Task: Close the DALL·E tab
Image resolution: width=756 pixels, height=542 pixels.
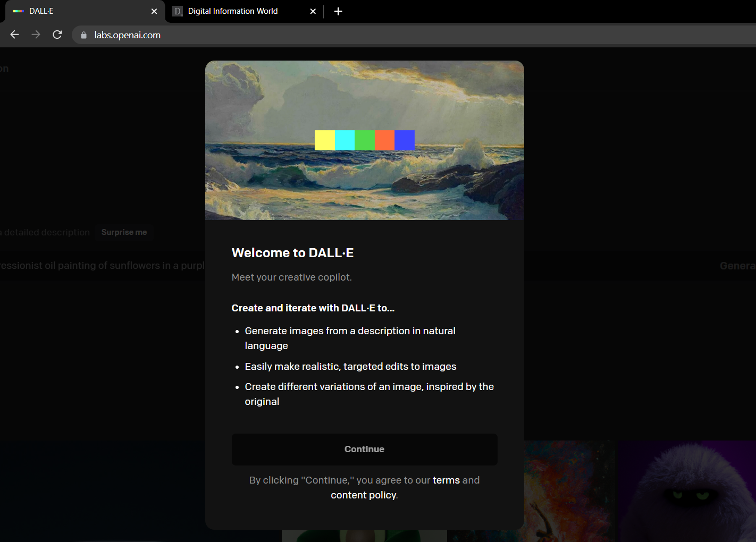Action: [x=154, y=11]
